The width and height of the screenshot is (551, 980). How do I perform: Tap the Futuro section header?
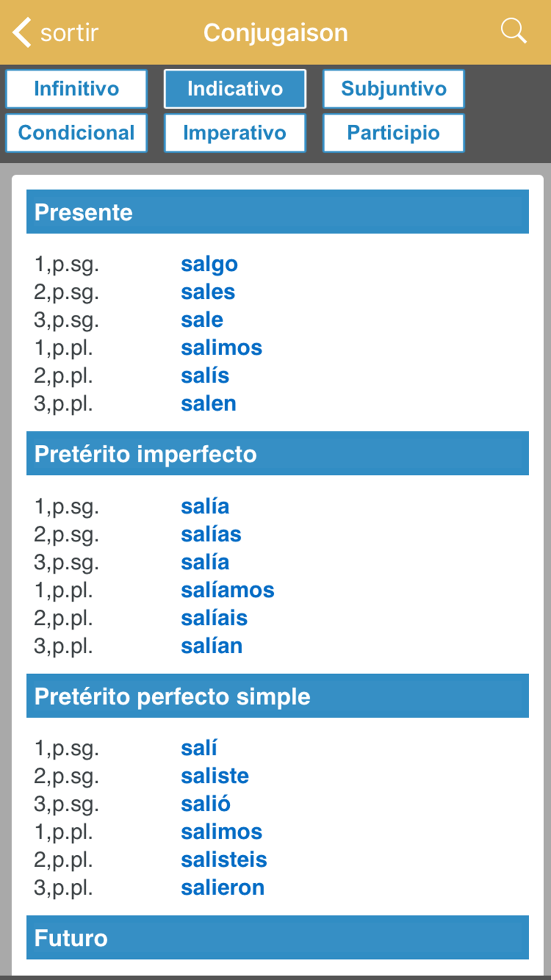tap(277, 937)
